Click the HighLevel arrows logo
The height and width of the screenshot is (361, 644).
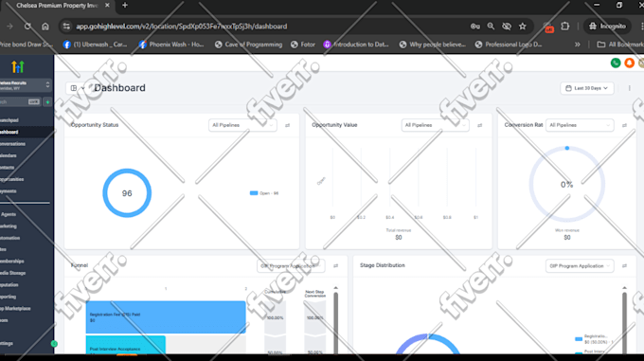click(18, 66)
